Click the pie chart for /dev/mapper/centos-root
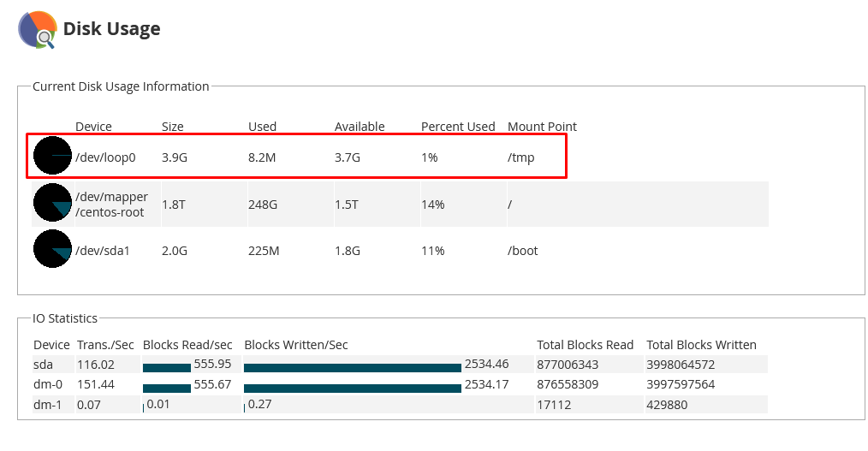Viewport: 868px width, 451px height. 52,203
